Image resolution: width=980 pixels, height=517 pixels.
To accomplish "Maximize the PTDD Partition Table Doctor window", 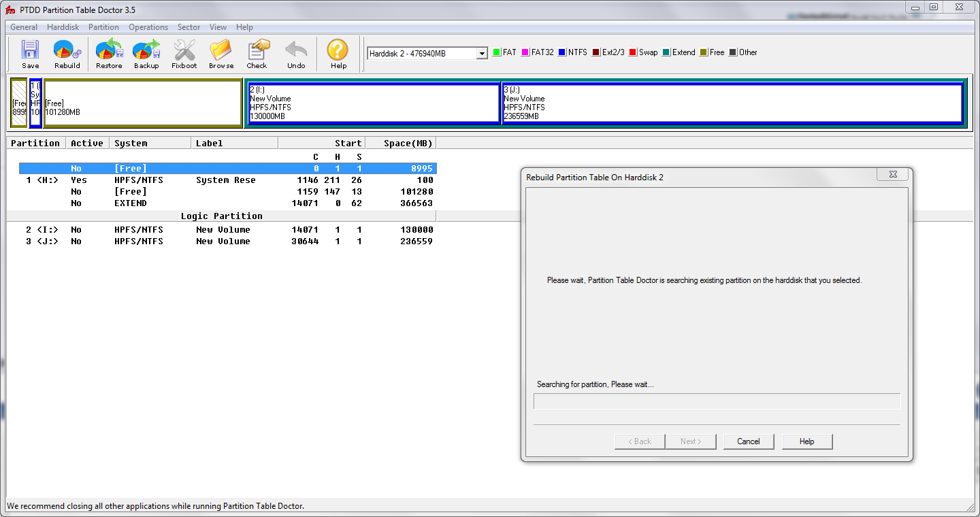I will (x=934, y=7).
